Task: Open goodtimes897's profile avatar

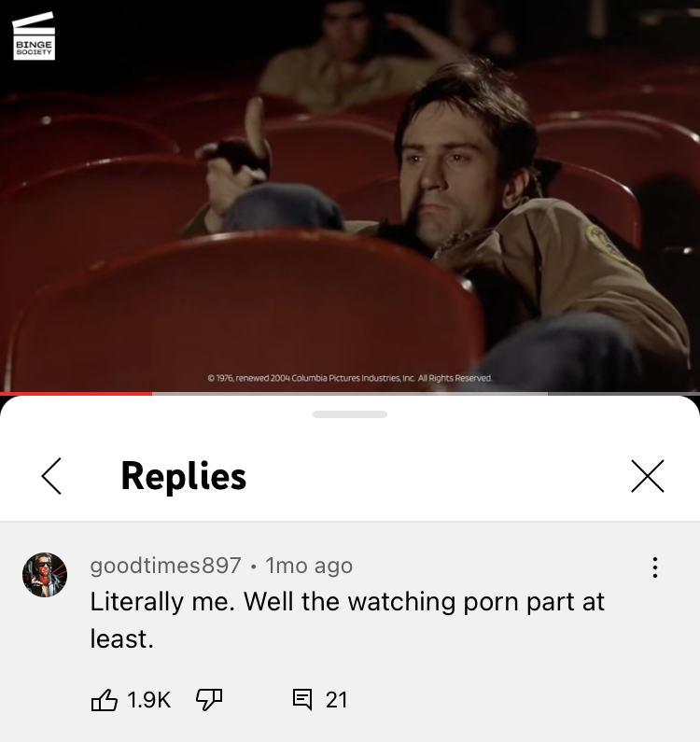Action: click(x=45, y=575)
